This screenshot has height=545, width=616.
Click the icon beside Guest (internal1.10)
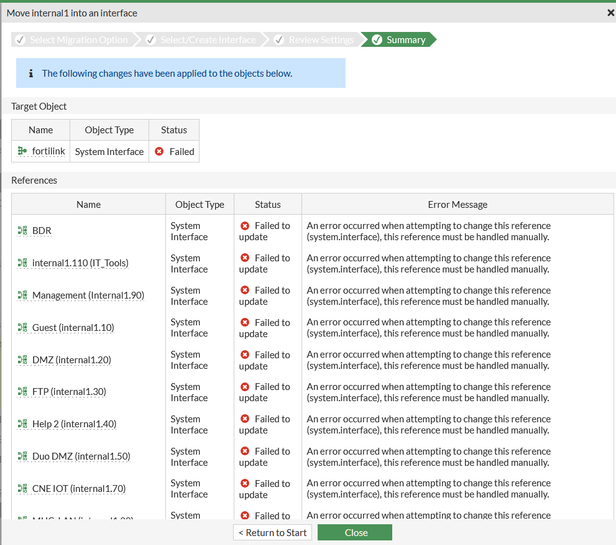point(22,328)
